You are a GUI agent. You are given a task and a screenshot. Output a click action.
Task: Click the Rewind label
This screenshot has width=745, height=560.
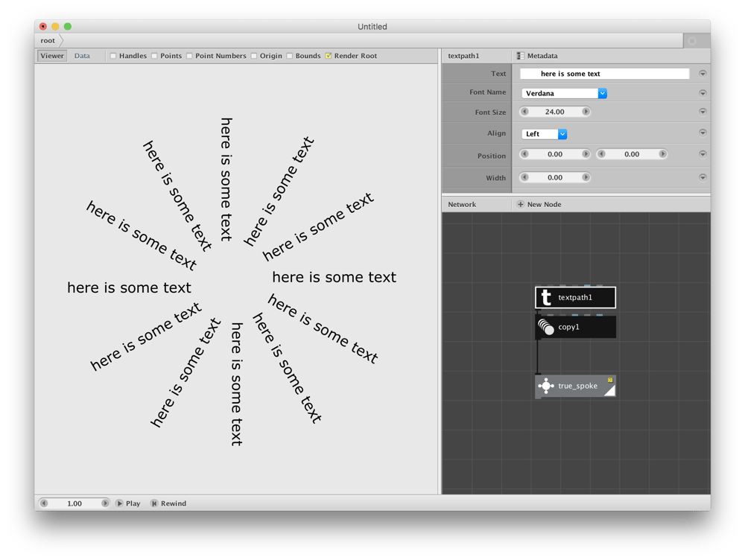tap(174, 503)
